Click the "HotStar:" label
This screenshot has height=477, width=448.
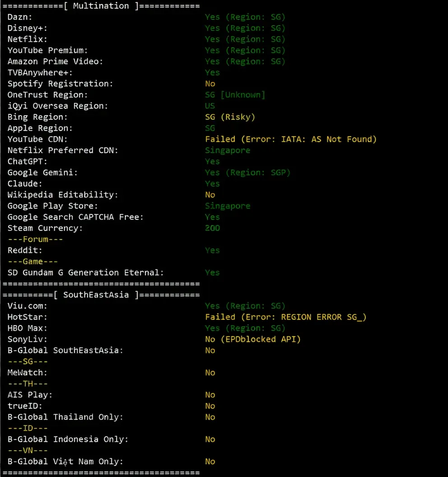pyautogui.click(x=28, y=317)
